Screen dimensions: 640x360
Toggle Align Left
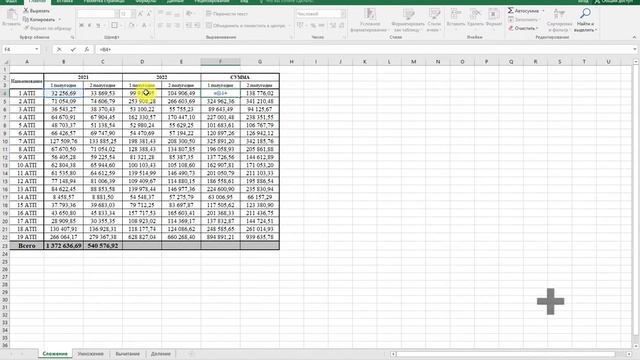pyautogui.click(x=160, y=25)
